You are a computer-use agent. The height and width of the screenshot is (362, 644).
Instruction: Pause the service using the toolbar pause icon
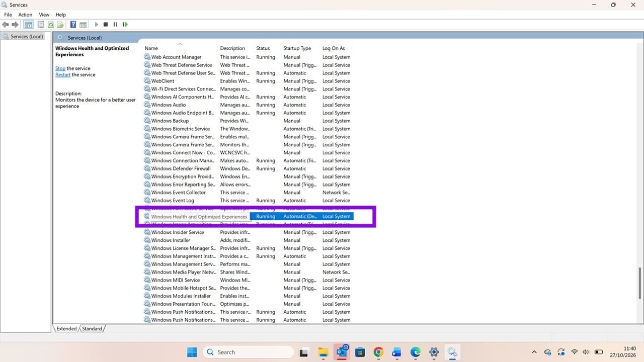(x=115, y=24)
